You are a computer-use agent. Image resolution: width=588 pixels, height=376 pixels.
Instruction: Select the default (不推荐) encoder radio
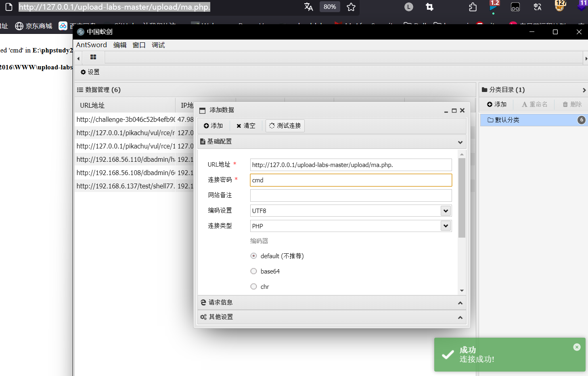(253, 256)
